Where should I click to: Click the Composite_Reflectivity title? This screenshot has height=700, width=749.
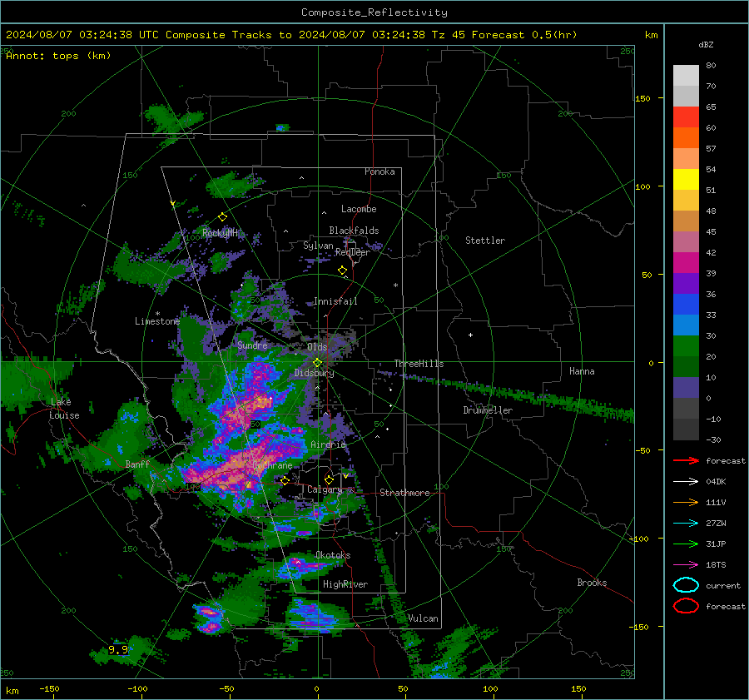(x=374, y=12)
